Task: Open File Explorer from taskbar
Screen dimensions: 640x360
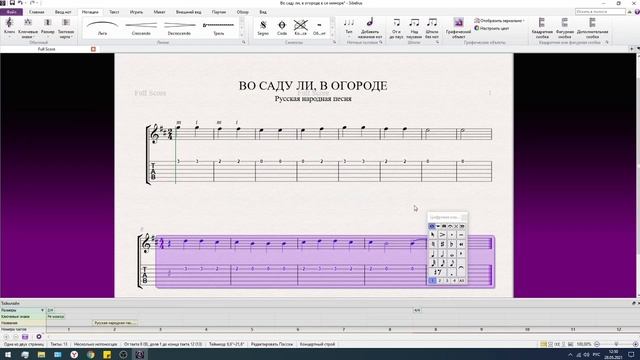Action: tap(41, 354)
